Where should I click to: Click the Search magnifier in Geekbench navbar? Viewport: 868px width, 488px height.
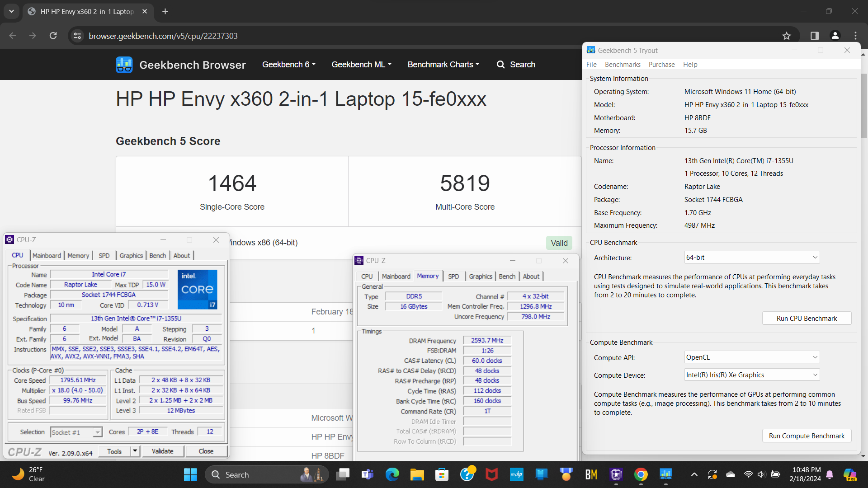click(x=500, y=65)
